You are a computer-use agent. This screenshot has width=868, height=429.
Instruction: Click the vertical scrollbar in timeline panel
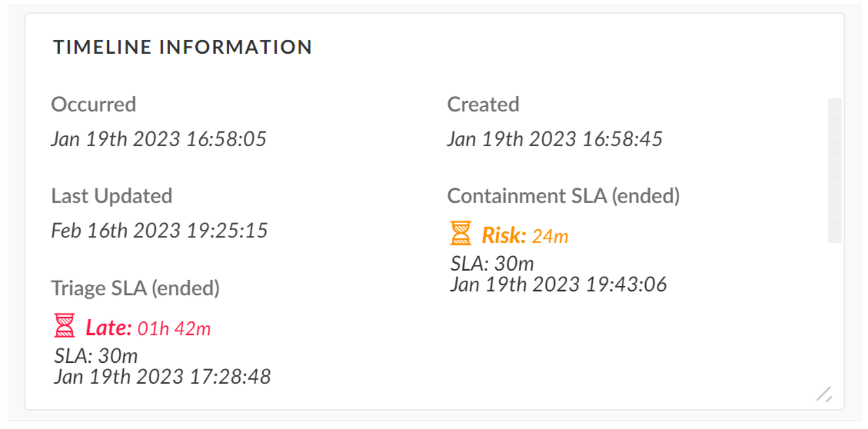(x=835, y=170)
